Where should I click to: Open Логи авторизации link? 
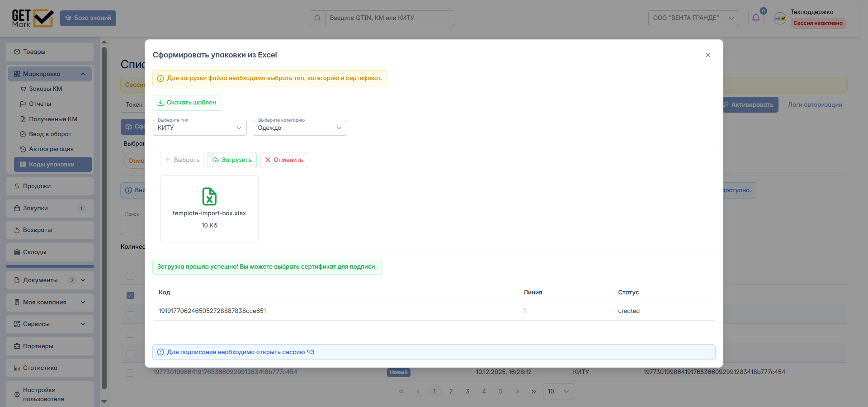click(x=815, y=105)
